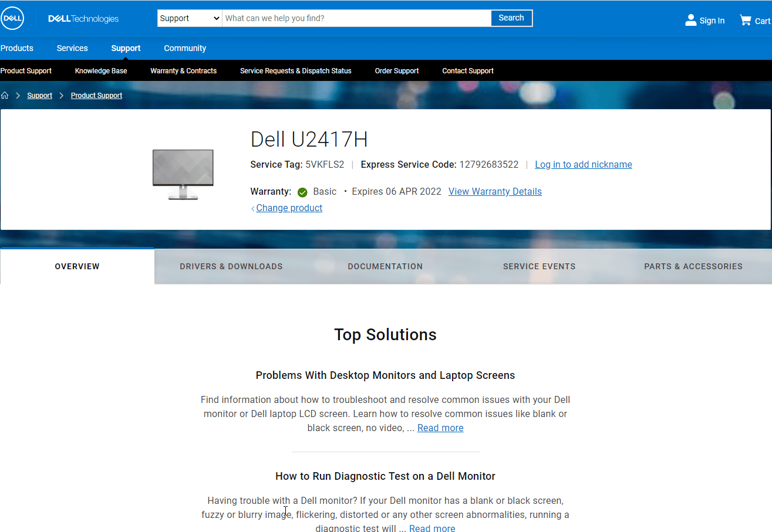Click the Sign In text link

coord(712,21)
